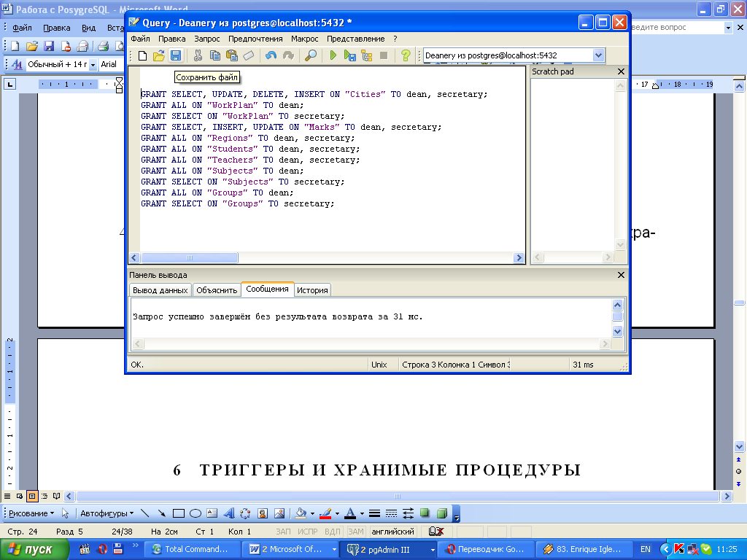Save the query file

point(176,55)
